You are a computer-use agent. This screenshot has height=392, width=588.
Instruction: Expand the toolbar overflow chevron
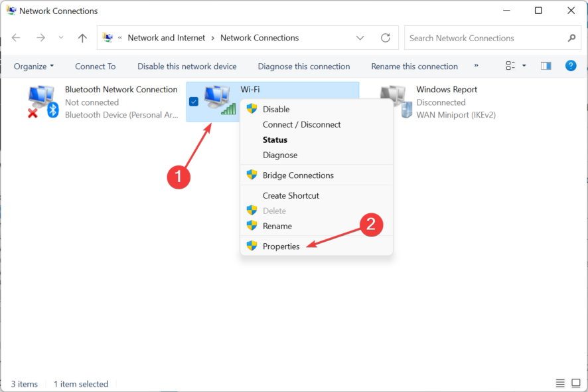click(x=475, y=66)
